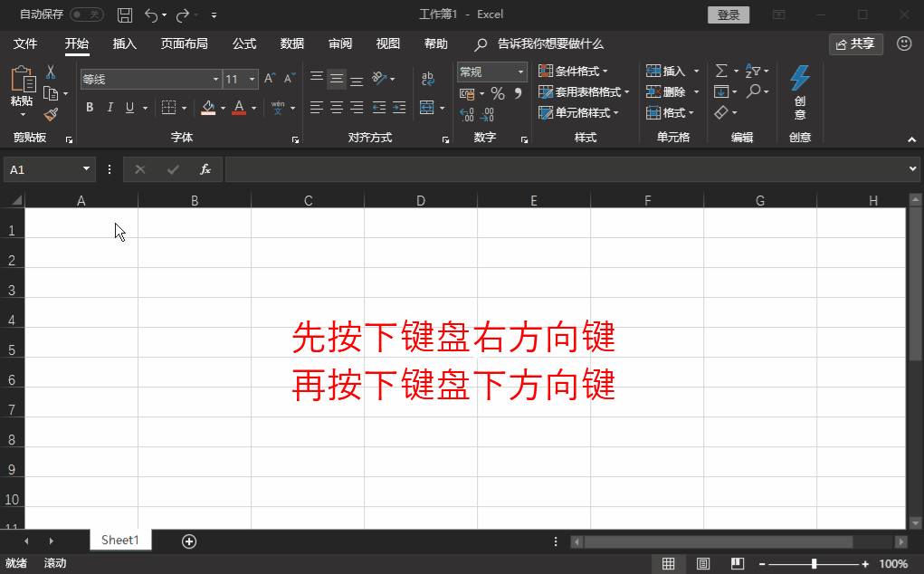The image size is (924, 574).
Task: Click the Format Painter brush icon
Action: click(x=51, y=114)
